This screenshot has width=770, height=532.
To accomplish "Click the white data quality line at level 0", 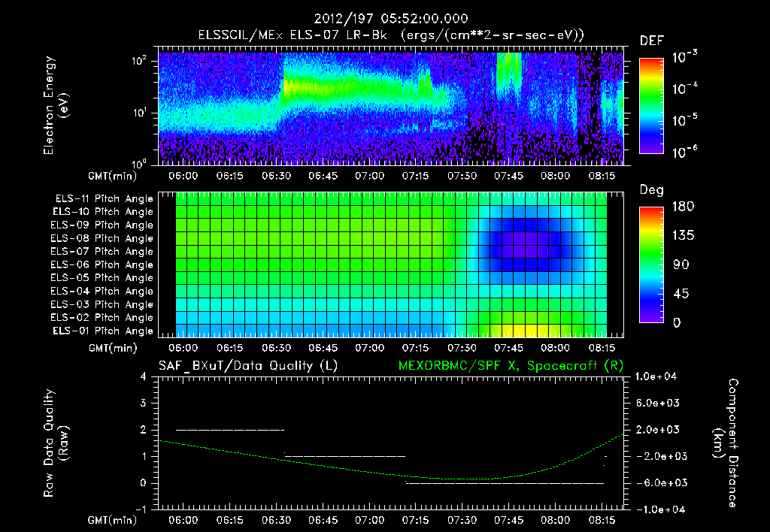I will click(505, 483).
